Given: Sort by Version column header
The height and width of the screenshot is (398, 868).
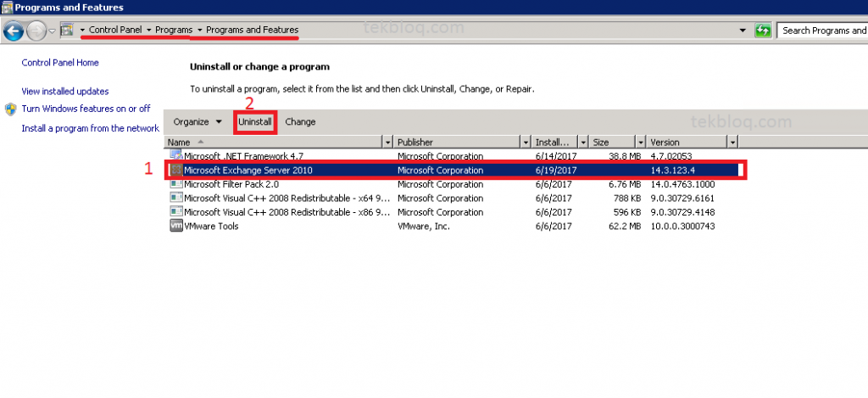Looking at the screenshot, I should (687, 143).
